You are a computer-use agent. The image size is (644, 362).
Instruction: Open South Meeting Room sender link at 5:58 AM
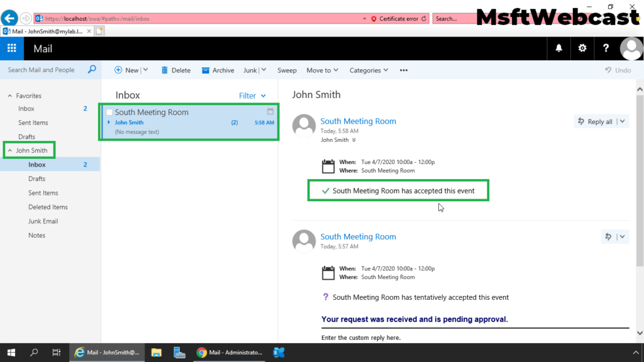click(358, 121)
